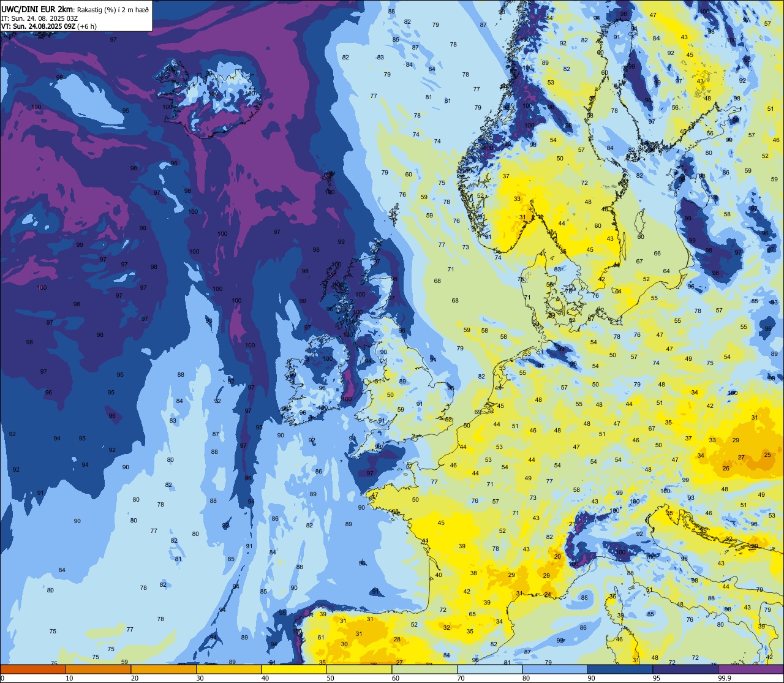This screenshot has width=784, height=683.
Task: Select the color scale segment between 0 and 10
Action: point(33,669)
